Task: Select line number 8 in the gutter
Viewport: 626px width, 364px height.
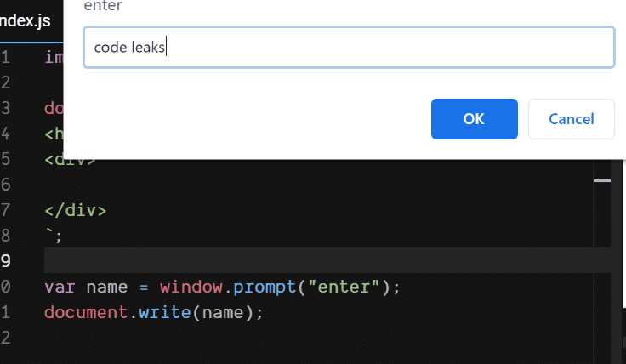Action: click(x=6, y=236)
